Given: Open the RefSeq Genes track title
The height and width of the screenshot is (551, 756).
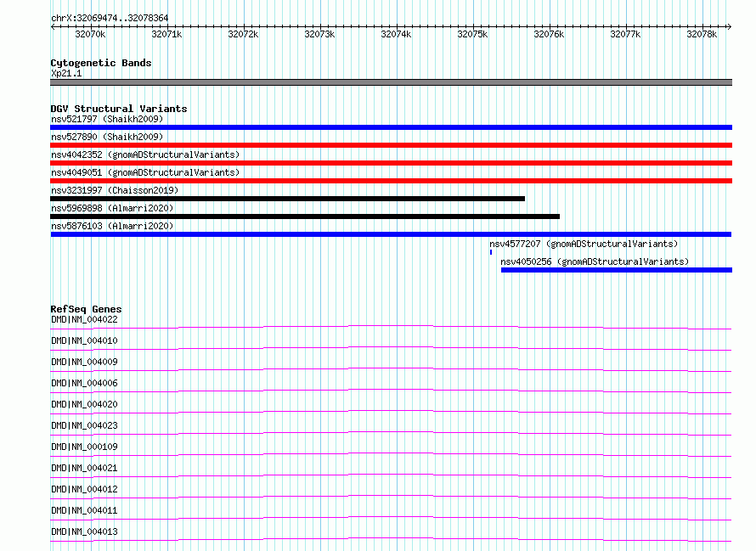Looking at the screenshot, I should [86, 309].
